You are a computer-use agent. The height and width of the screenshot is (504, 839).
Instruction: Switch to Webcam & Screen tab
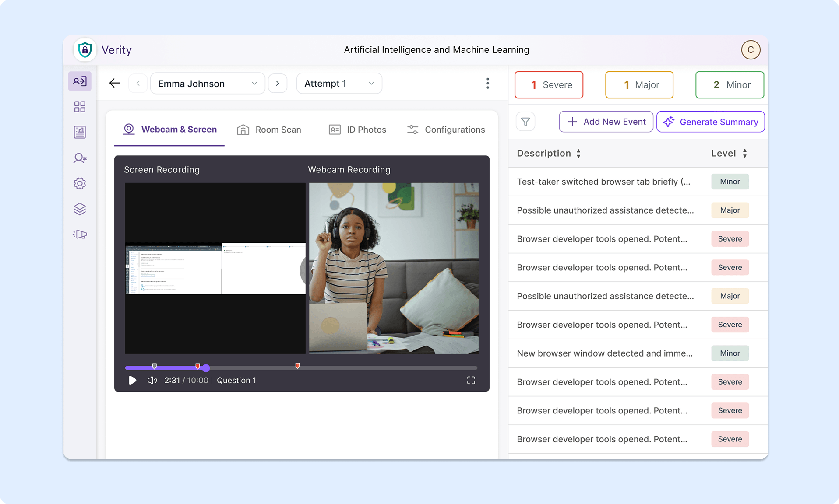click(x=169, y=129)
